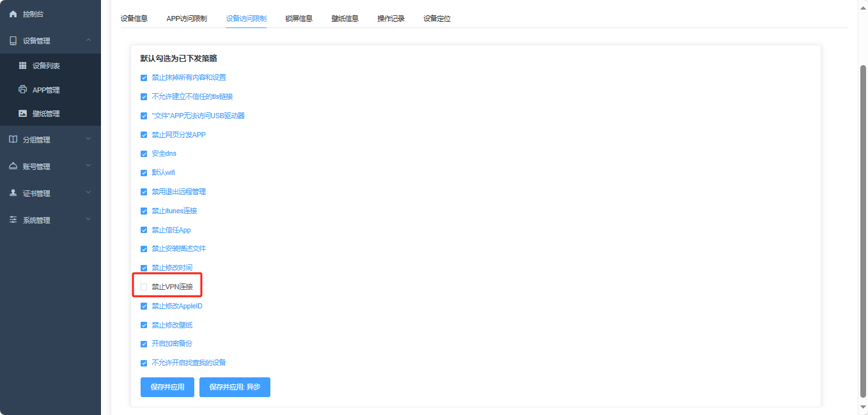Image resolution: width=868 pixels, height=415 pixels.
Task: Uncheck 禁止抹掉所有内容和设置 checkbox
Action: point(144,78)
